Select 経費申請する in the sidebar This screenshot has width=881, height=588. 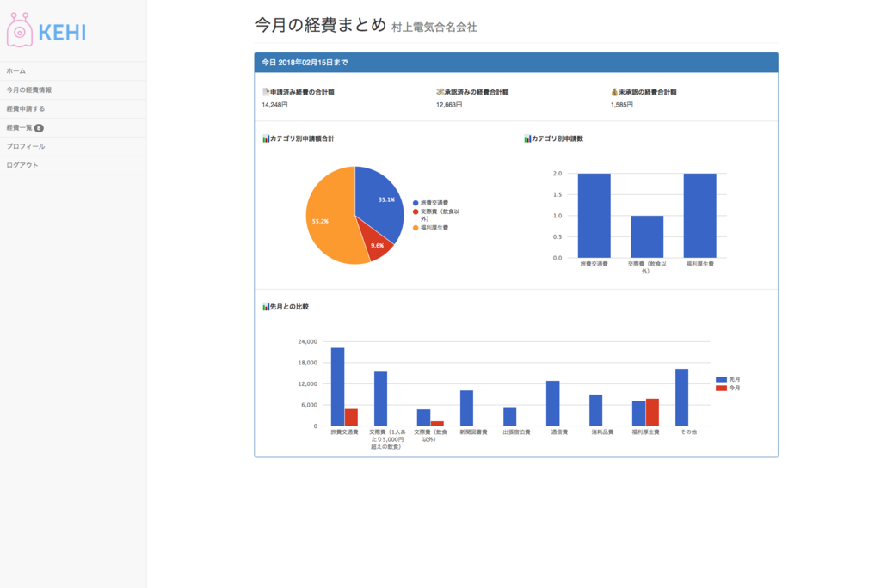click(73, 109)
